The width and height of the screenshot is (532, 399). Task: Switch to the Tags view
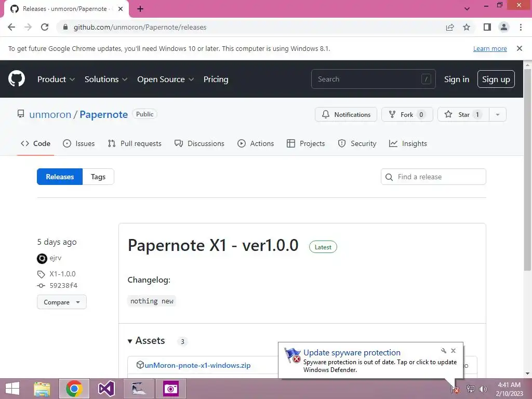[x=98, y=177]
